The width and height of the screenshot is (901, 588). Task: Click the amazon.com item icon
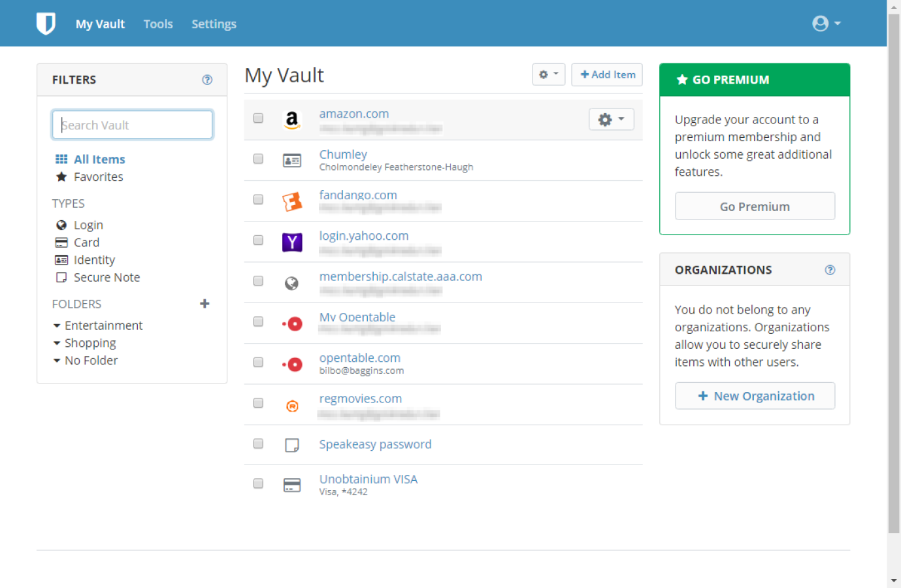point(292,120)
